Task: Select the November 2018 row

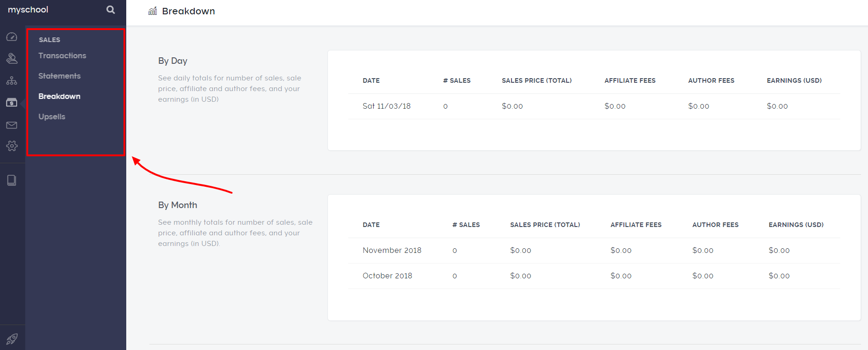Action: pos(392,251)
